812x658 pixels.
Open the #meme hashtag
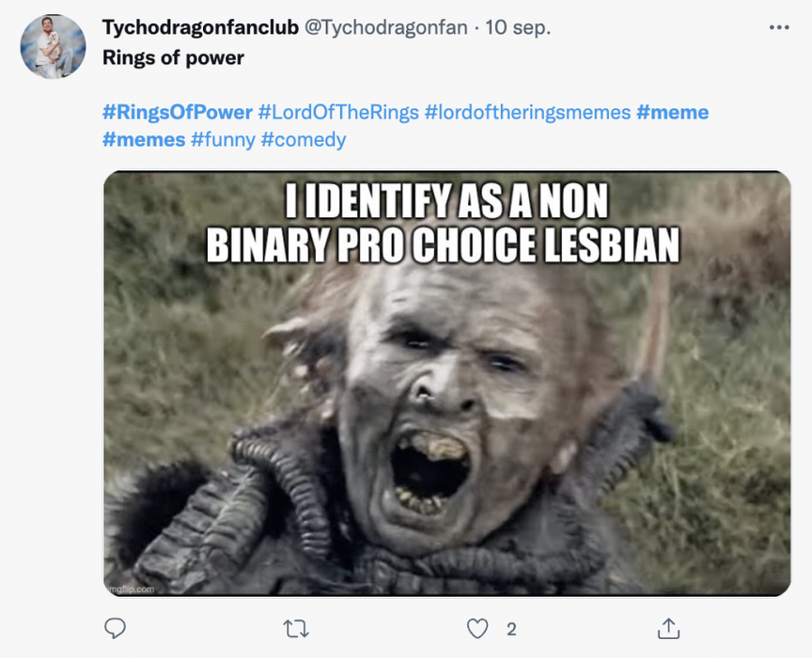pos(672,112)
